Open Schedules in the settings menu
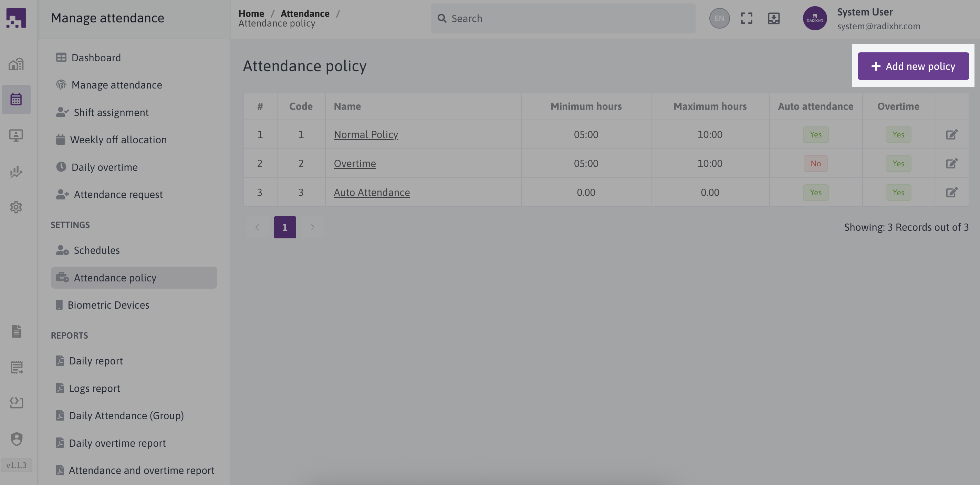 97,250
